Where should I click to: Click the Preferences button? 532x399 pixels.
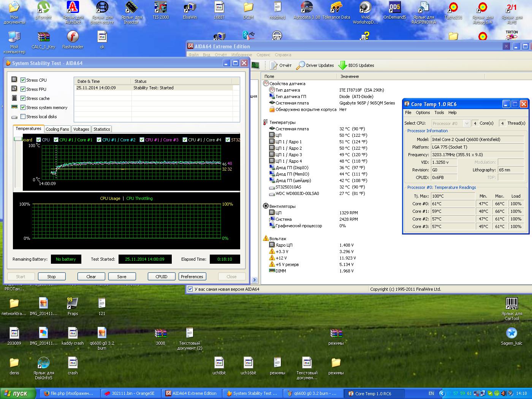point(192,277)
